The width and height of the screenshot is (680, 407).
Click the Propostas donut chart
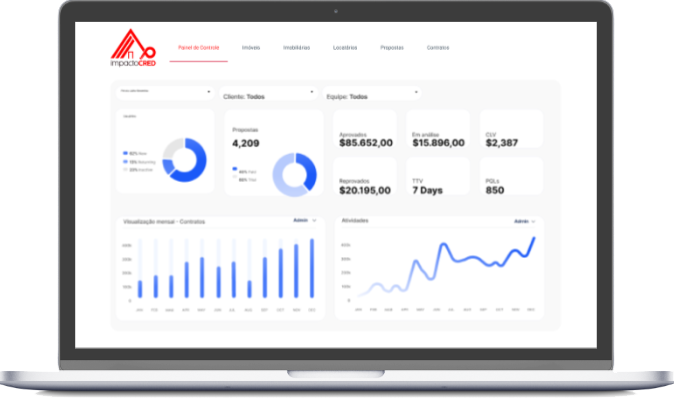tap(294, 174)
